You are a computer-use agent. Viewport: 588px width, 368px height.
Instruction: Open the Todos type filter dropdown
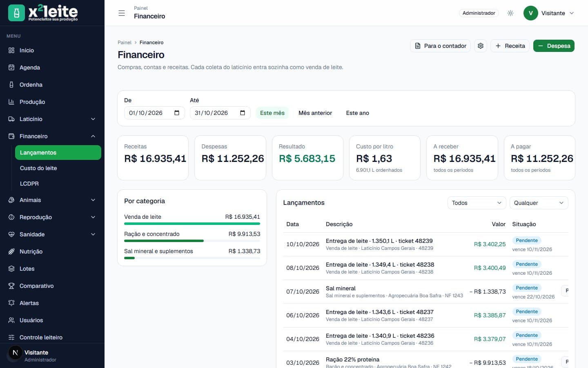point(477,203)
